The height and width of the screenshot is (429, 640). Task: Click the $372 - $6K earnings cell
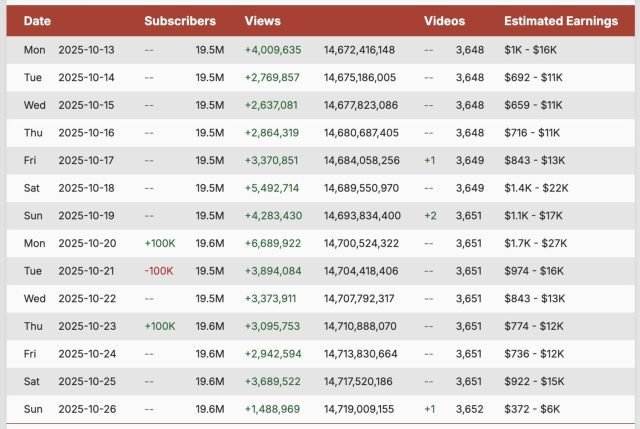pyautogui.click(x=534, y=409)
